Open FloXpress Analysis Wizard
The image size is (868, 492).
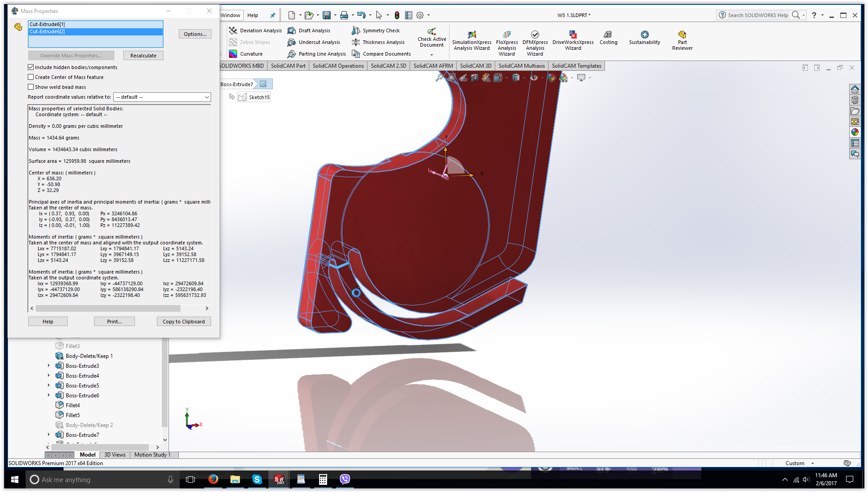507,43
